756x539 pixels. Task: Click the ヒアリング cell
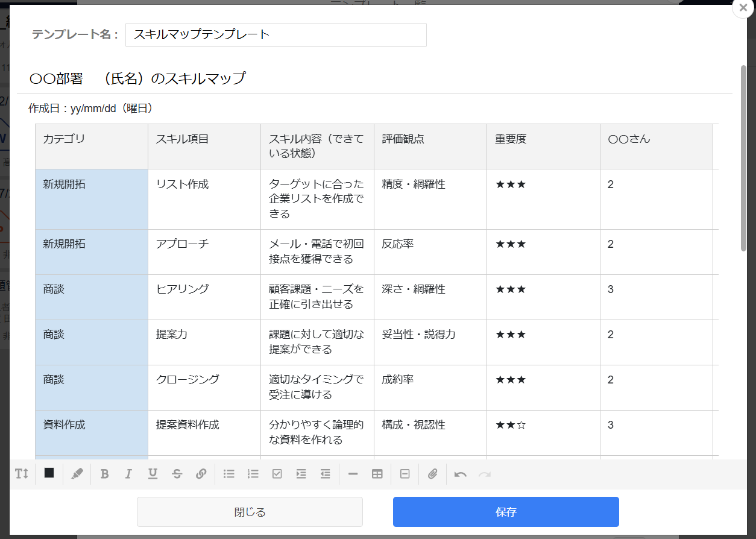click(x=204, y=297)
